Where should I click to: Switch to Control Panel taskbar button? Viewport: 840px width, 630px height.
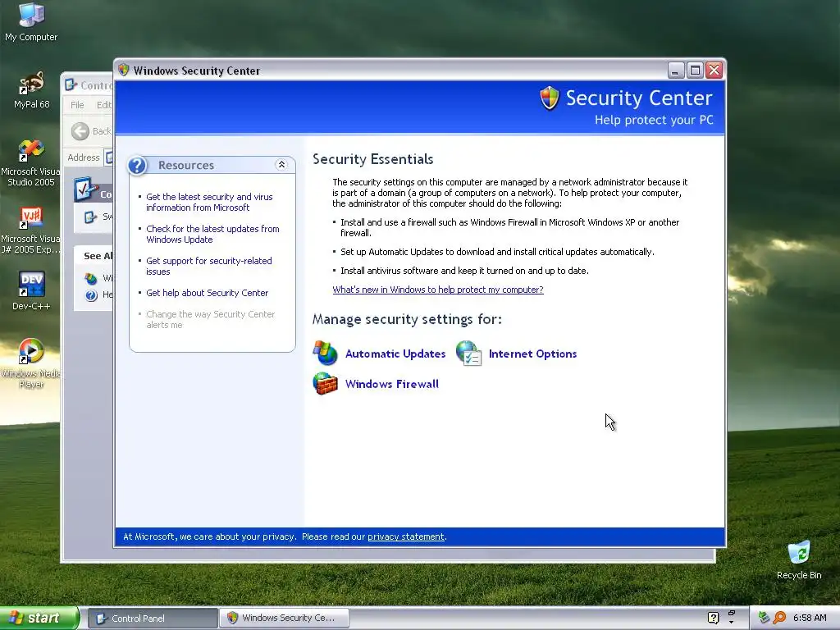[152, 619]
